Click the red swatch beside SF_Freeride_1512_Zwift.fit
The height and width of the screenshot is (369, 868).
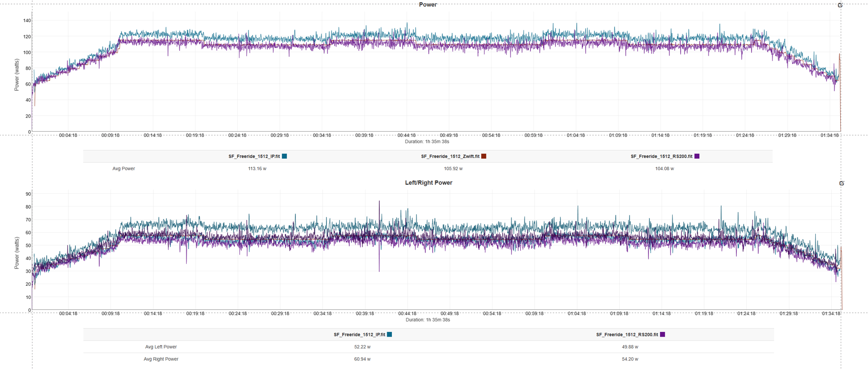tap(484, 157)
